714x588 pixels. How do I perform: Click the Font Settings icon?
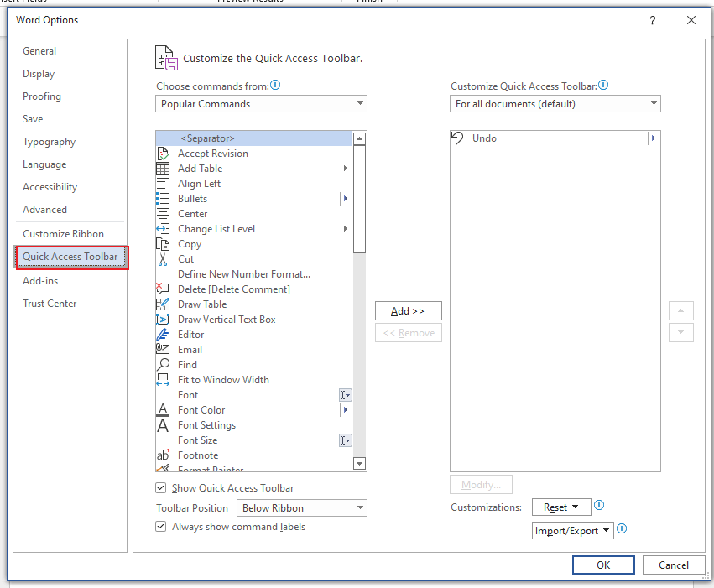[x=163, y=425]
